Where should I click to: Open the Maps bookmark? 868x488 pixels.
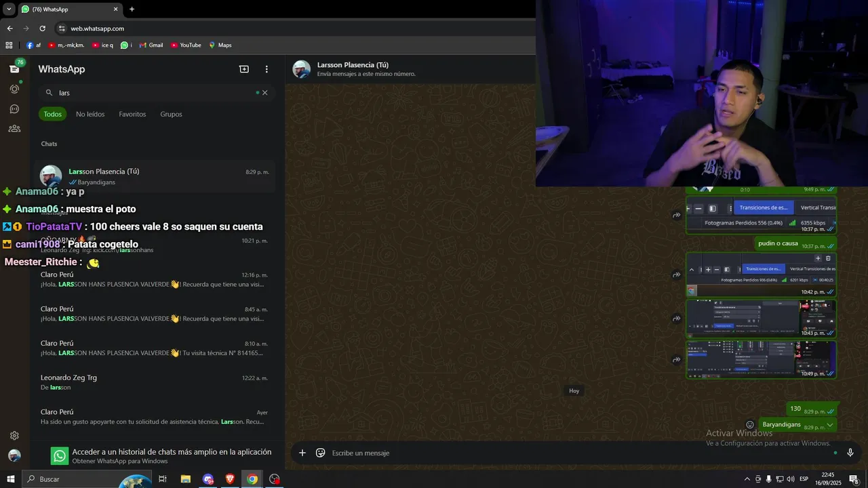(220, 45)
